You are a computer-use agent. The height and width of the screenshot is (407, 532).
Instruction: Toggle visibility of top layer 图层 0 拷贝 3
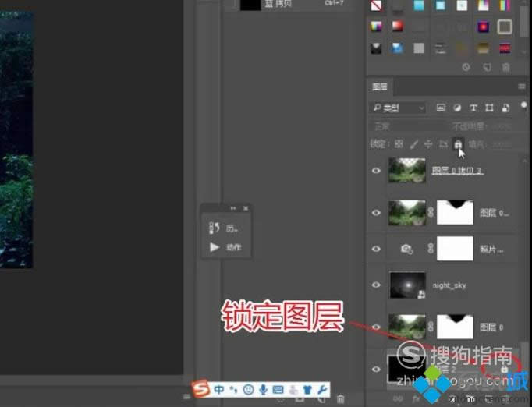[376, 170]
